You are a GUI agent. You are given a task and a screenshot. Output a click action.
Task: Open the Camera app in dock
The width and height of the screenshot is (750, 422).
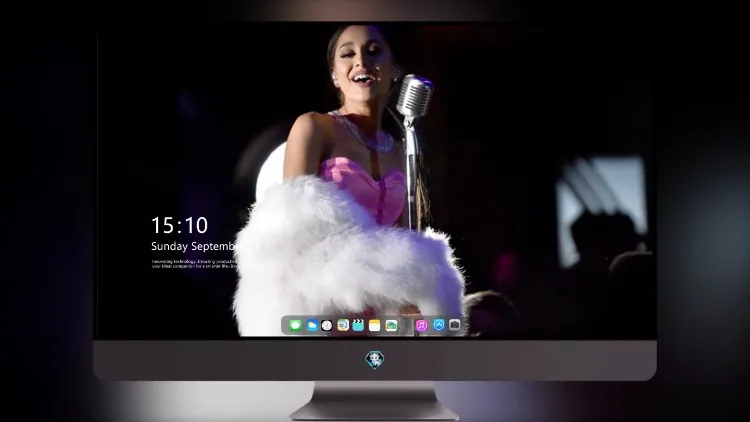click(454, 325)
